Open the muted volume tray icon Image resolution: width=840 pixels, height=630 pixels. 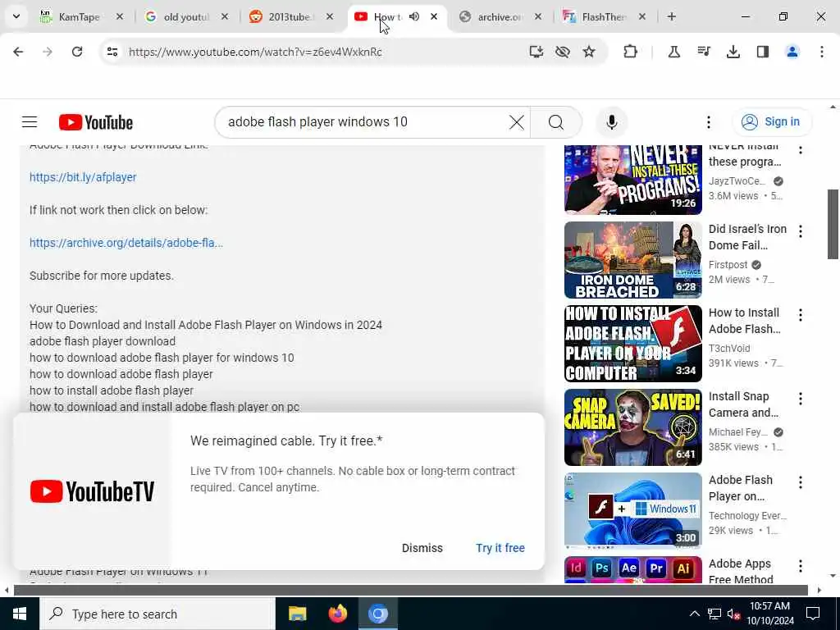733,614
